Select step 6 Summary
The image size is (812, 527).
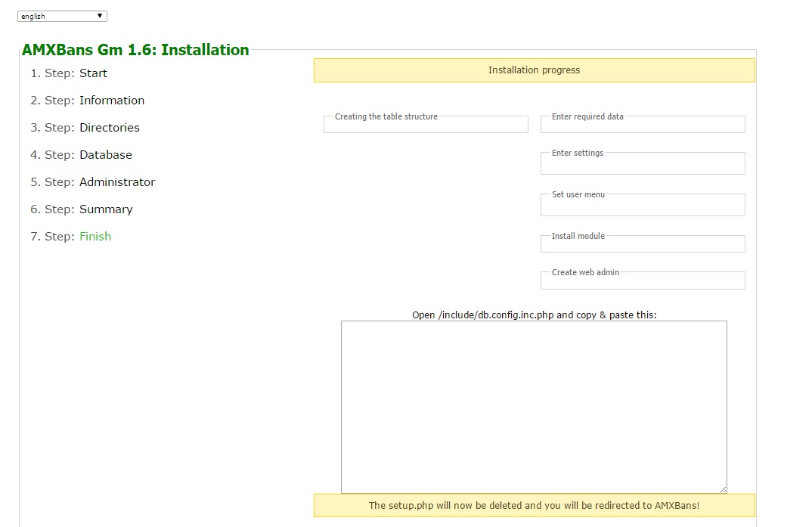point(106,209)
